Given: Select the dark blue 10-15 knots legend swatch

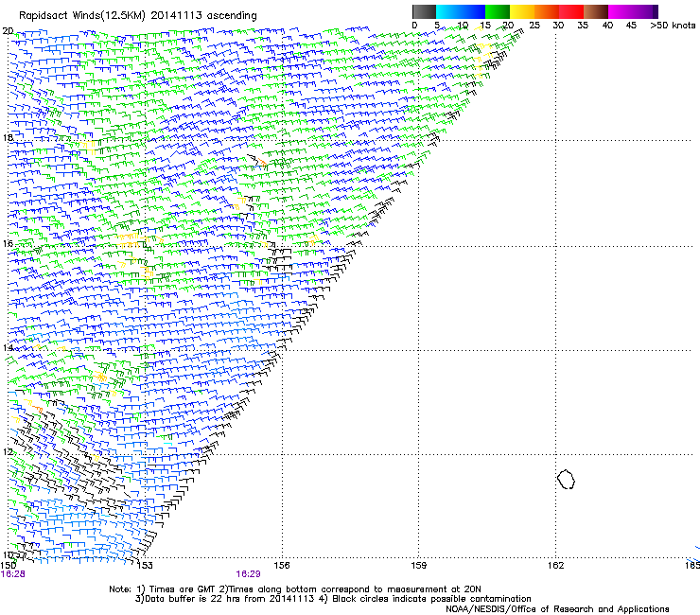Looking at the screenshot, I should click(x=473, y=11).
